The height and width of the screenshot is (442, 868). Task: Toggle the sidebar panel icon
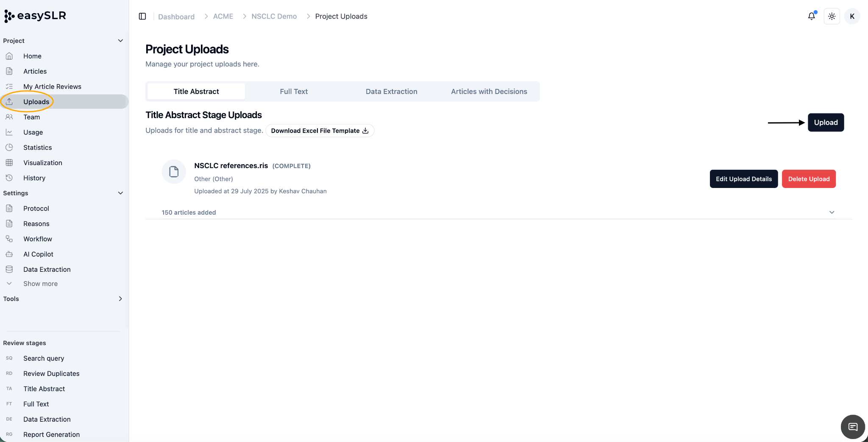click(142, 17)
